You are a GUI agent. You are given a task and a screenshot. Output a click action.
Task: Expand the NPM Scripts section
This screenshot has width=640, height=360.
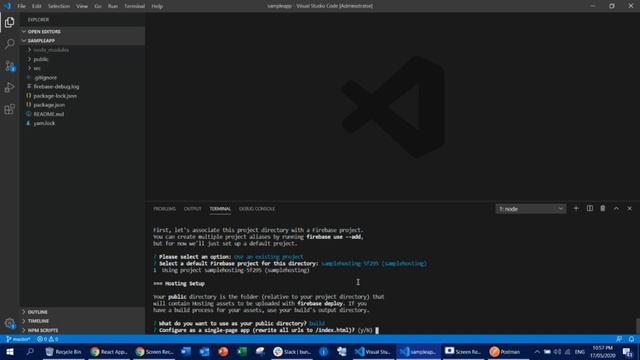point(82,330)
